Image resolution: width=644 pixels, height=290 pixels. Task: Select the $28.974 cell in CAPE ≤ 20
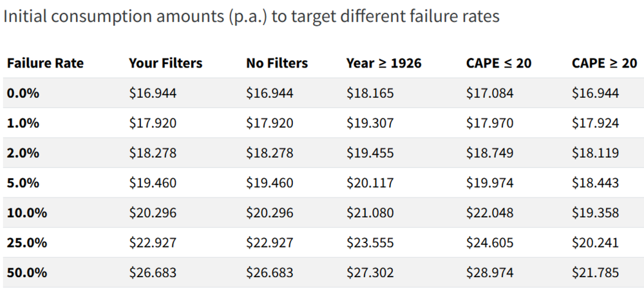[x=489, y=273]
